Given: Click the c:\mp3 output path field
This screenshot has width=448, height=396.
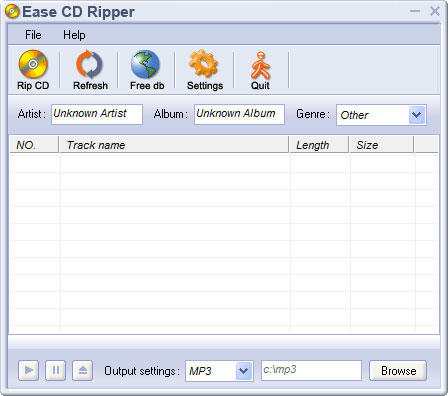Looking at the screenshot, I should [311, 370].
